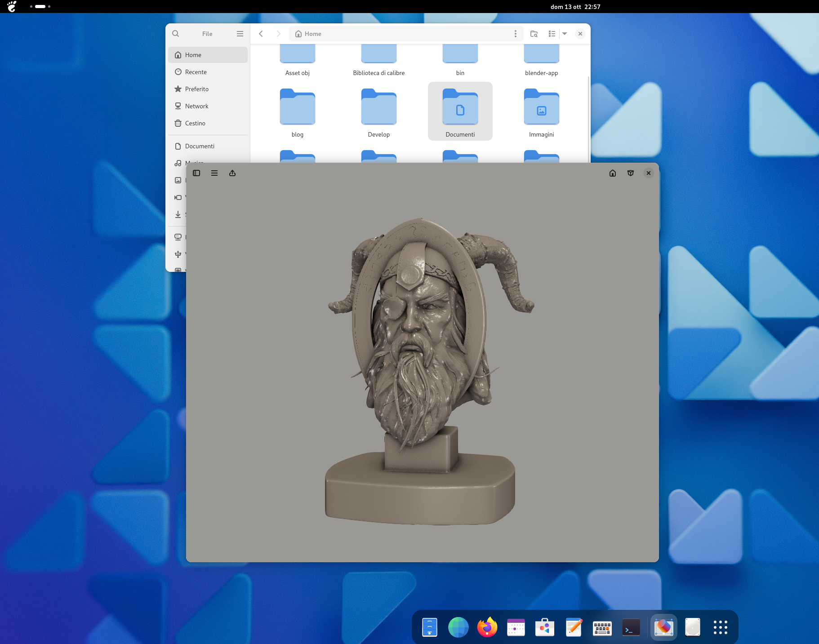Launch the globe web browser in dock

tap(458, 627)
